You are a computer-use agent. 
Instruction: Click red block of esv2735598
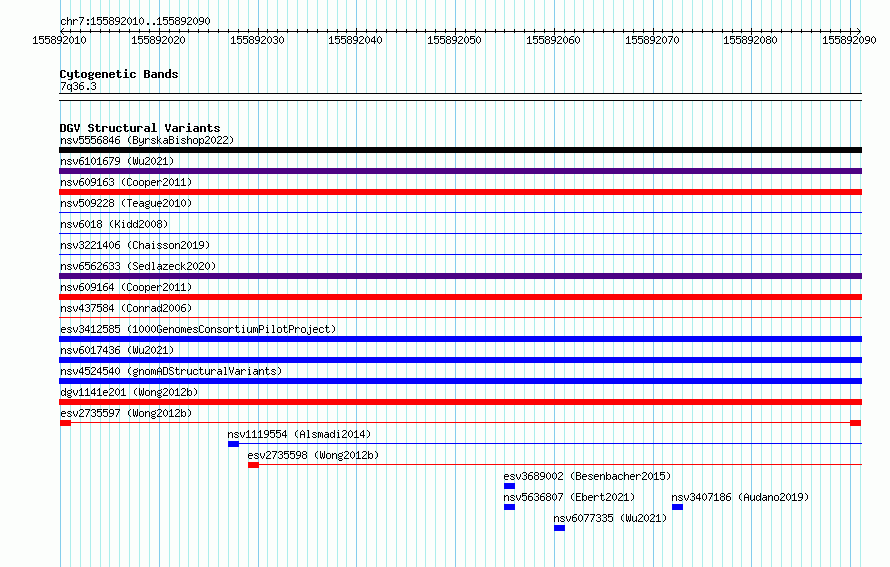coord(253,465)
